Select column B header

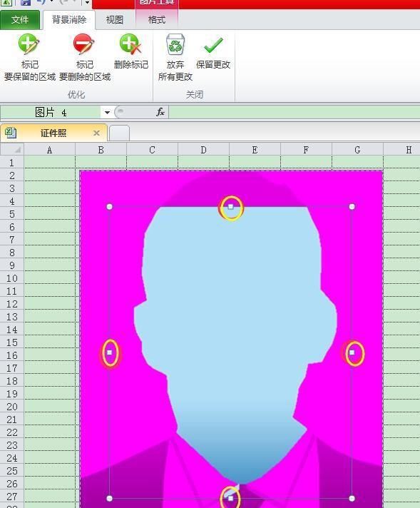pyautogui.click(x=101, y=150)
